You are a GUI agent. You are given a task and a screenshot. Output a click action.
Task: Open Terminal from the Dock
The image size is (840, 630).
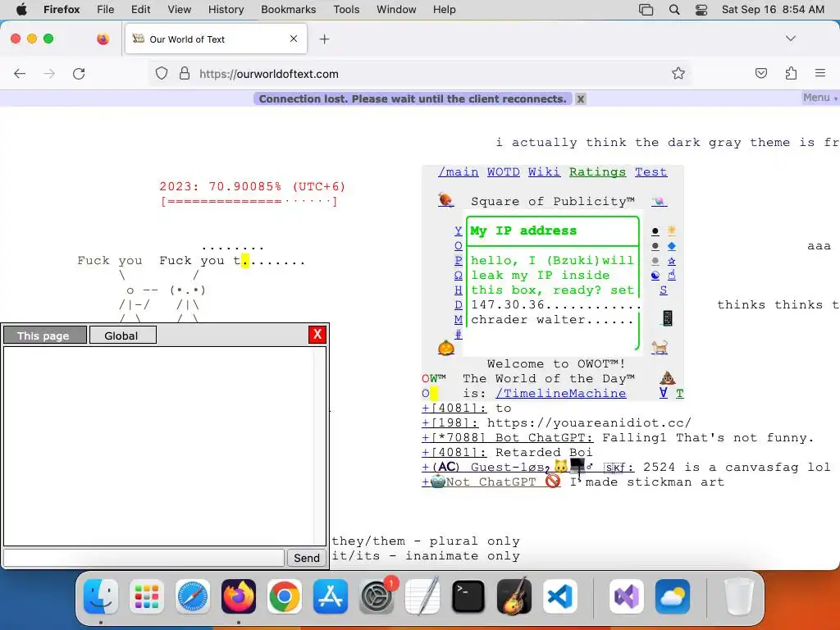click(x=468, y=596)
